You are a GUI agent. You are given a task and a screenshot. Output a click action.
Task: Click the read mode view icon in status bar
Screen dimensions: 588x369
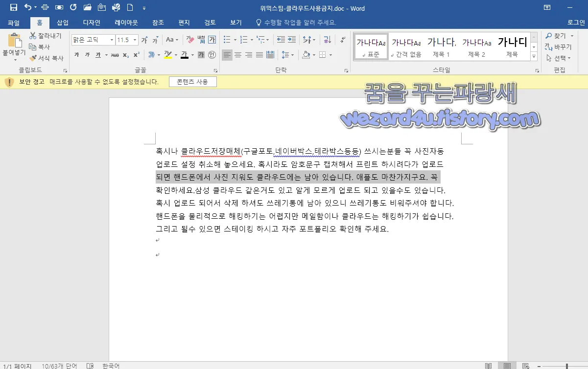point(488,366)
